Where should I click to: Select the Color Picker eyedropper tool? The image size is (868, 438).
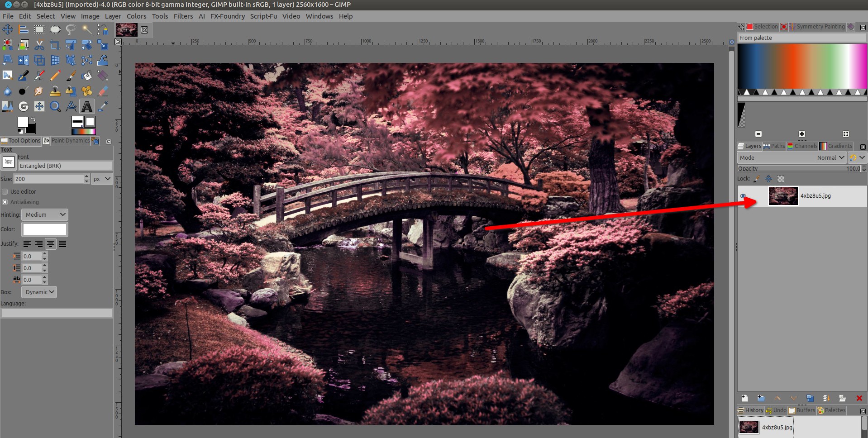point(103,106)
